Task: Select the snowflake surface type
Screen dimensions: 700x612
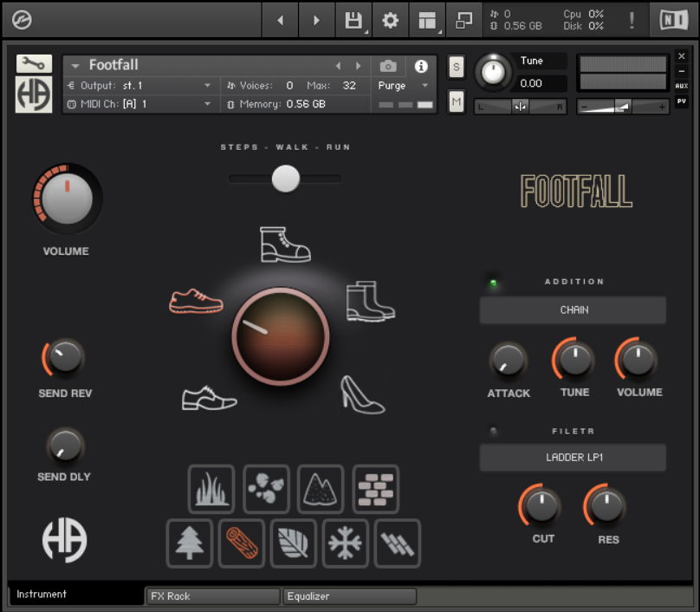Action: pyautogui.click(x=345, y=543)
